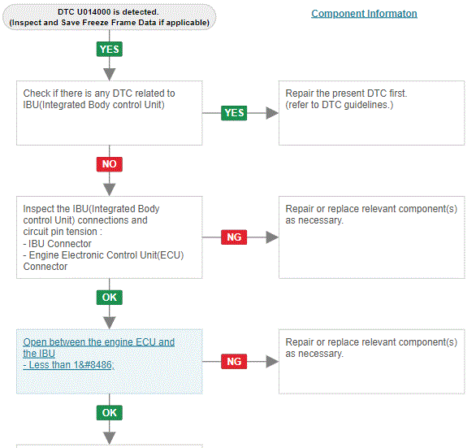The image size is (476, 448).
Task: Click the first 'Repair or replace relevant component' box
Action: [371, 237]
